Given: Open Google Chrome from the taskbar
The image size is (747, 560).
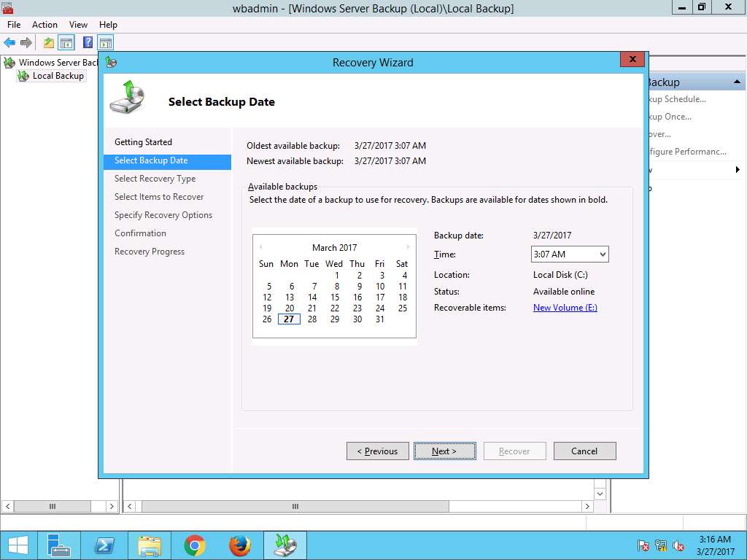Looking at the screenshot, I should (194, 545).
